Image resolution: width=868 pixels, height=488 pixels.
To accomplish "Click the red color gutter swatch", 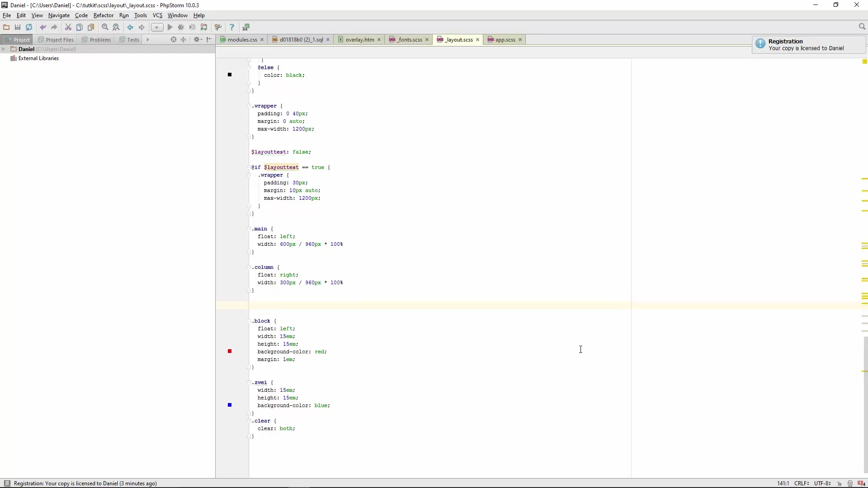I will [x=230, y=352].
